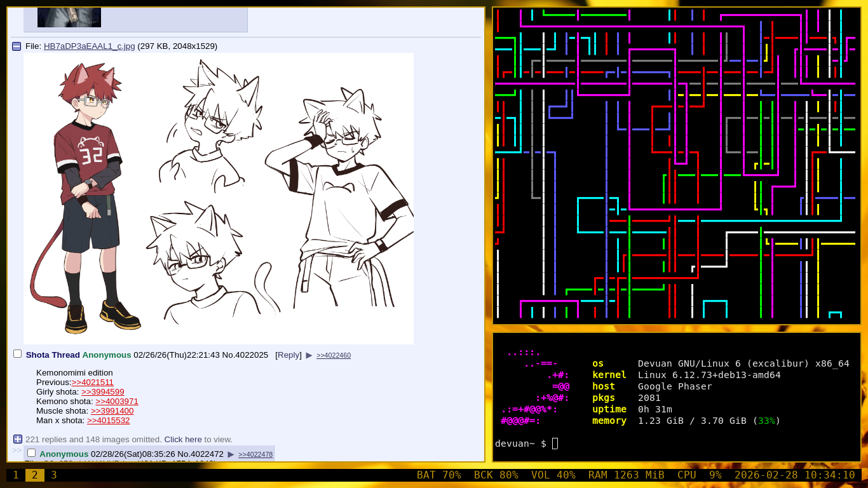Follow backlink >>4022460
This screenshot has height=488, width=868.
click(334, 355)
